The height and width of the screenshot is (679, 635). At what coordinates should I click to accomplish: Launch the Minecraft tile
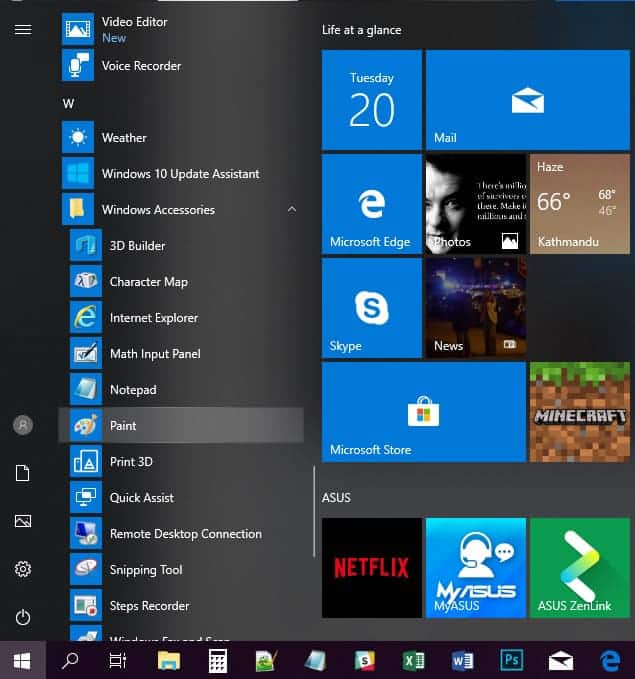[580, 412]
